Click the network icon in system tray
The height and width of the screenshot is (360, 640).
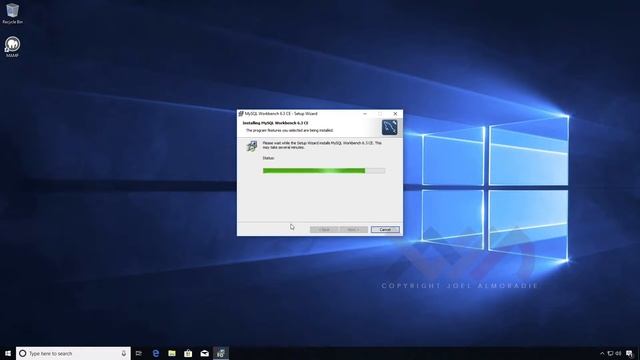click(610, 353)
